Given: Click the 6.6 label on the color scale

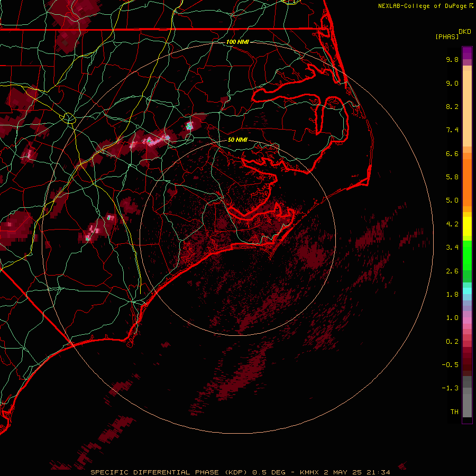Looking at the screenshot, I should (452, 153).
